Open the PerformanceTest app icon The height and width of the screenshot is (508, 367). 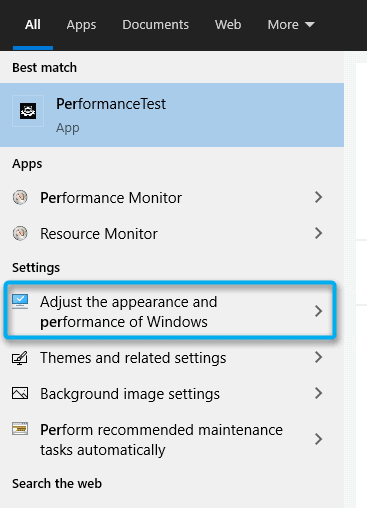[x=28, y=111]
